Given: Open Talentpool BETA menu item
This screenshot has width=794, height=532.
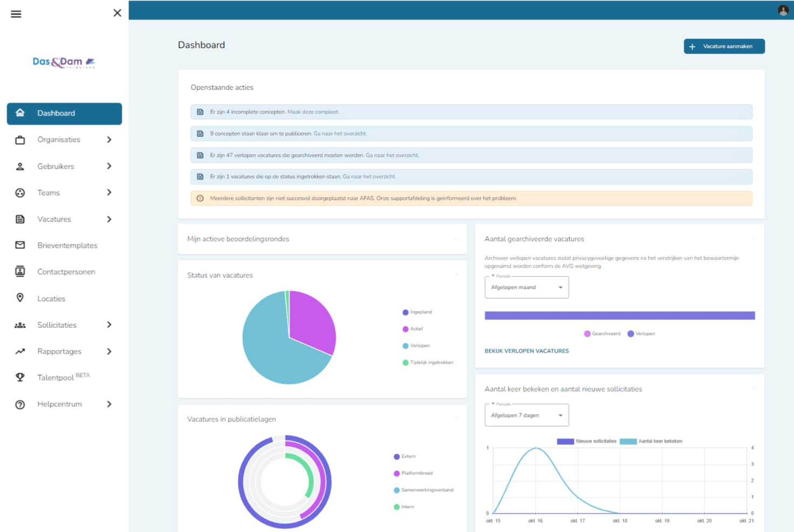Looking at the screenshot, I should tap(64, 378).
